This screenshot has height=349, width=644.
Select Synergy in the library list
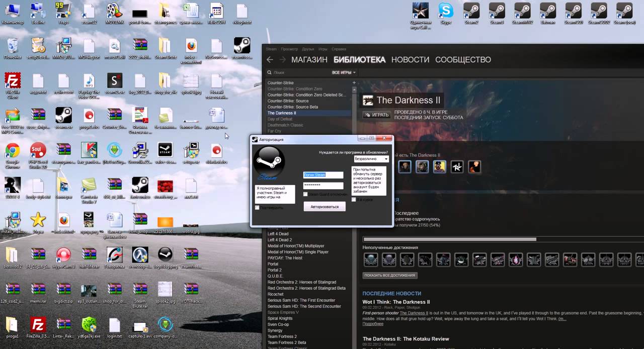click(275, 330)
